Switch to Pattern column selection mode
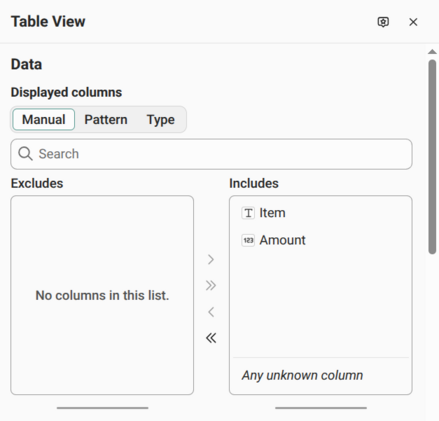 [x=106, y=119]
